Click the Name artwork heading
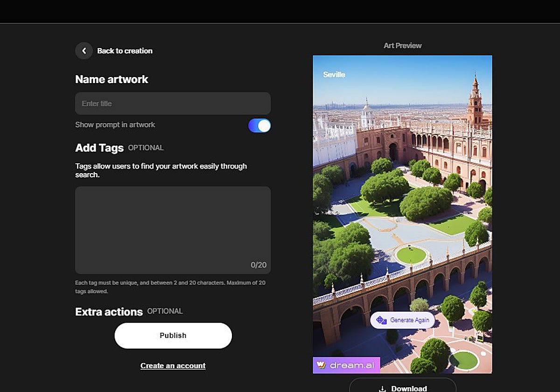Screen dimensions: 560x392 point(112,79)
